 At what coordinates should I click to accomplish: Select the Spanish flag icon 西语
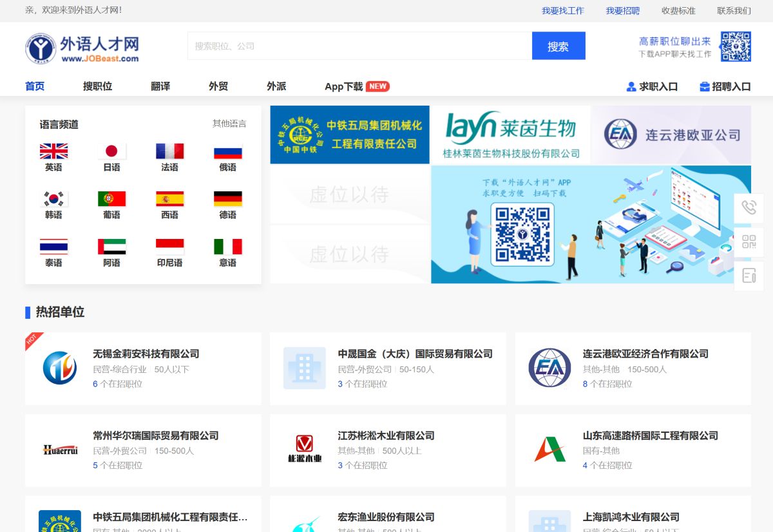[x=169, y=199]
